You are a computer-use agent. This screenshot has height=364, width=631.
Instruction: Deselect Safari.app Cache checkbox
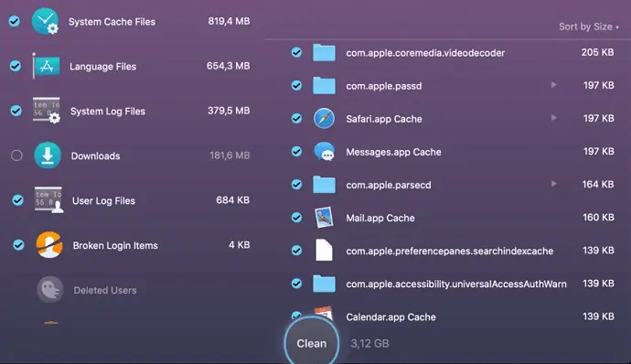pyautogui.click(x=296, y=118)
